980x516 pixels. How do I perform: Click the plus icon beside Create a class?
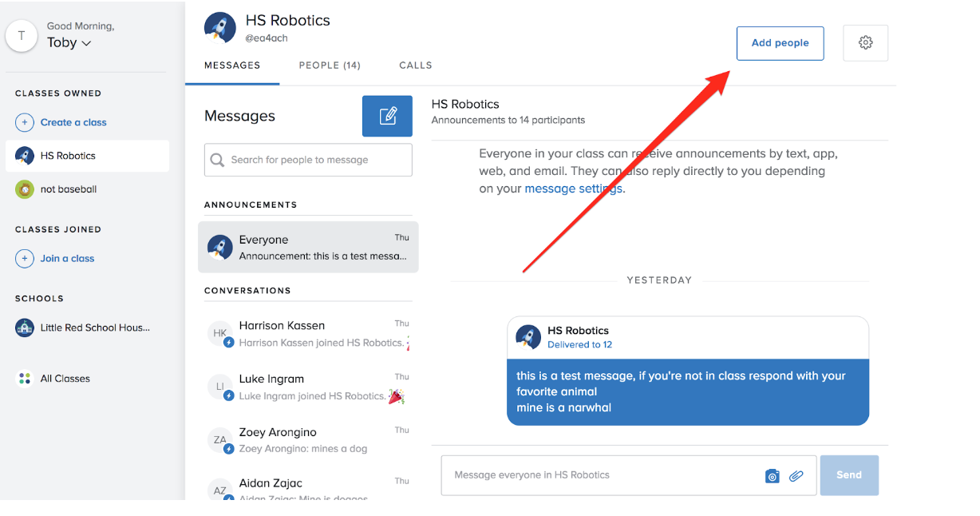[25, 122]
